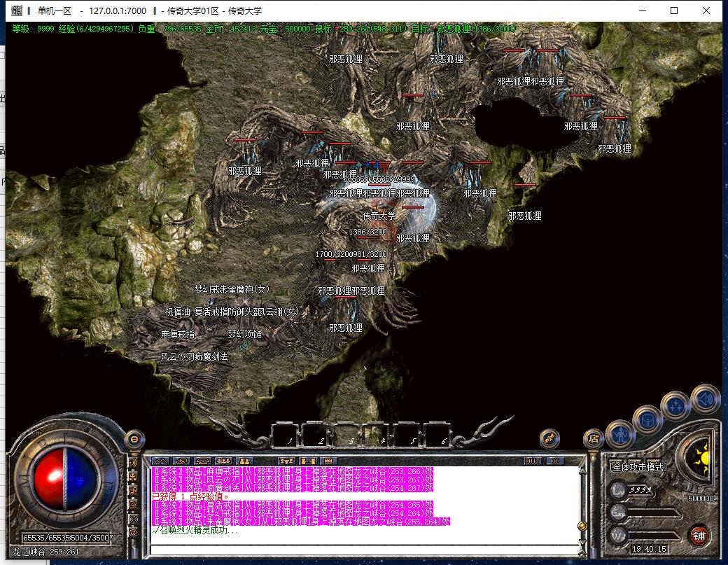Toggle the broadcast channel icon
The width and height of the screenshot is (728, 565).
tap(133, 519)
